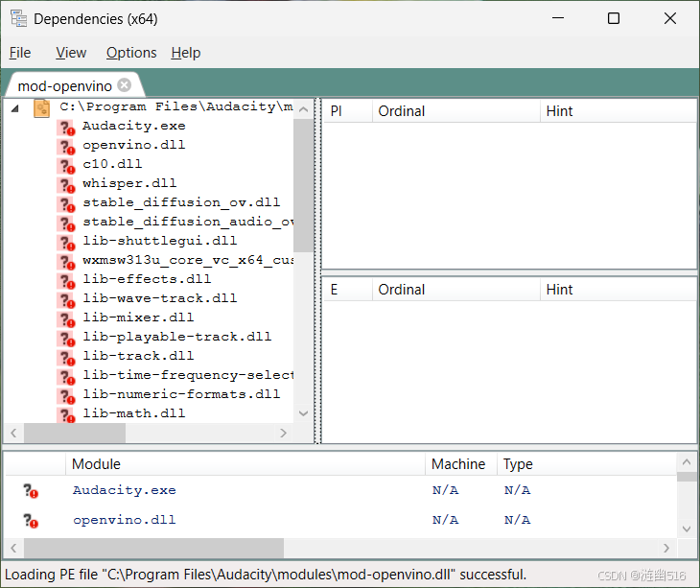Click the error icon beside lib-mixer.dll

click(x=66, y=319)
